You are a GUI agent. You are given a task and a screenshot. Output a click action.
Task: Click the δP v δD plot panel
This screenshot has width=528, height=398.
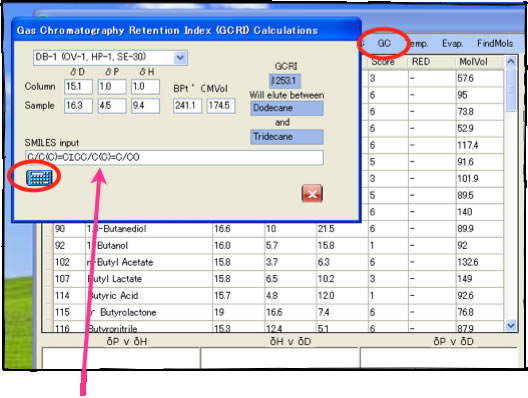point(439,358)
